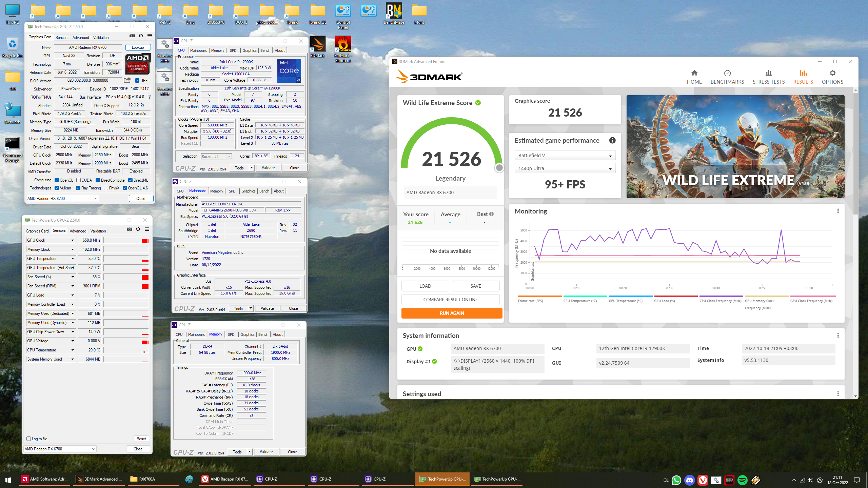
Task: Click info icon next to Best score
Action: [491, 214]
